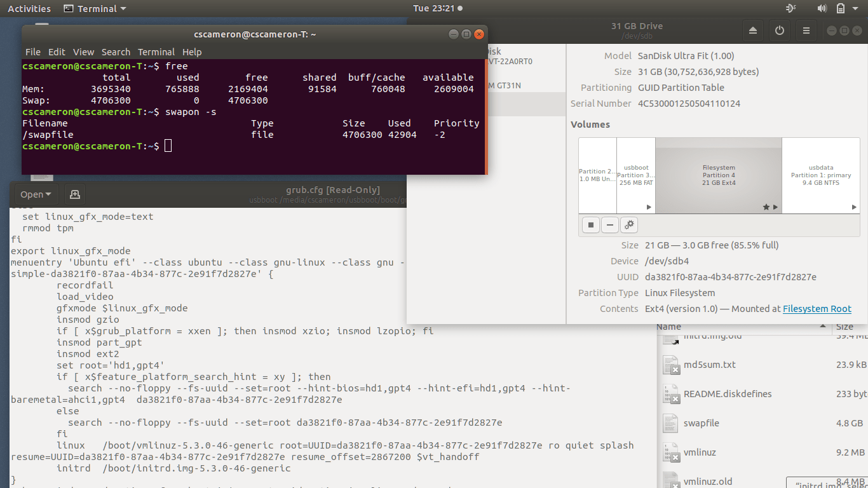868x488 pixels.
Task: Sort files by the Name column header
Action: pyautogui.click(x=668, y=327)
